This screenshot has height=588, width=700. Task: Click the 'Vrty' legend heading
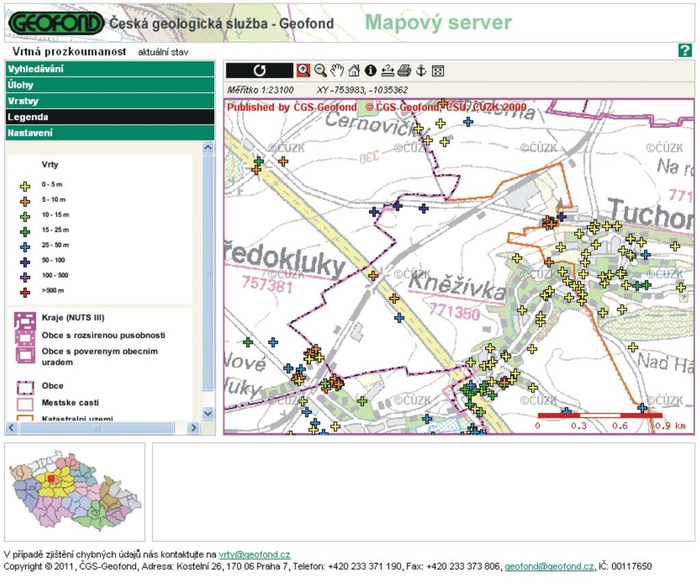point(50,164)
